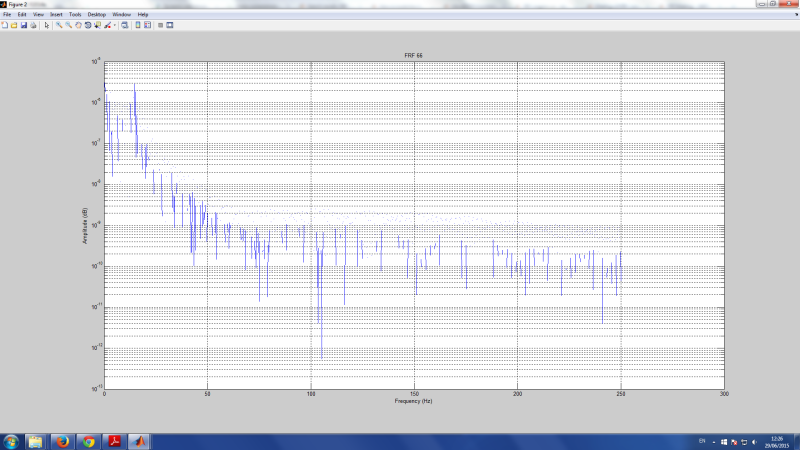The height and width of the screenshot is (450, 800).
Task: Click the Action Center flag tray icon
Action: click(x=734, y=442)
